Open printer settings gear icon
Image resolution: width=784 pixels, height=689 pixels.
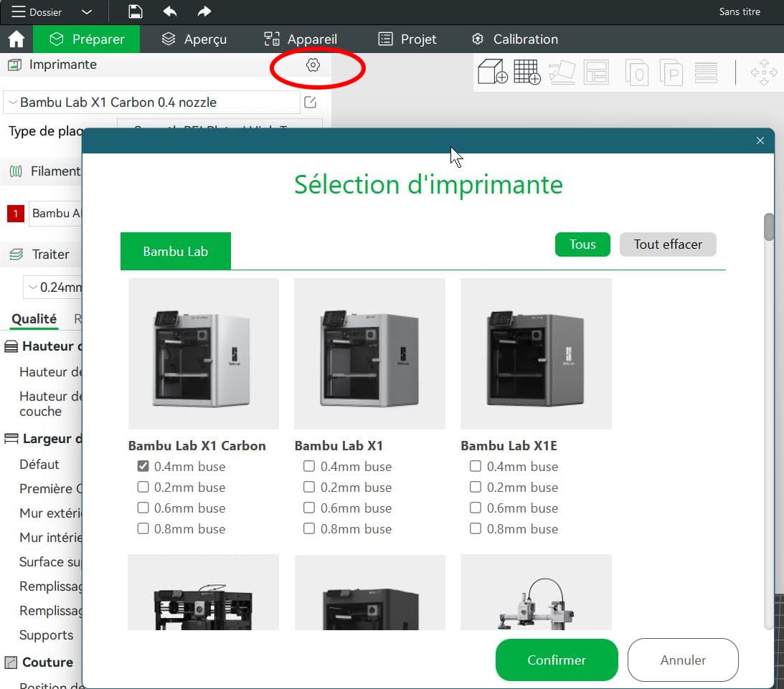tap(313, 65)
